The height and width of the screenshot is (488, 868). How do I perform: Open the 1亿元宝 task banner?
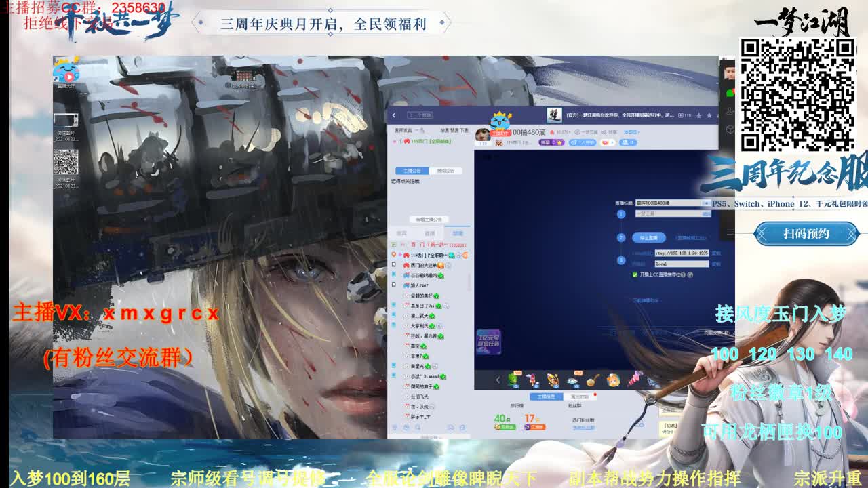tap(489, 342)
